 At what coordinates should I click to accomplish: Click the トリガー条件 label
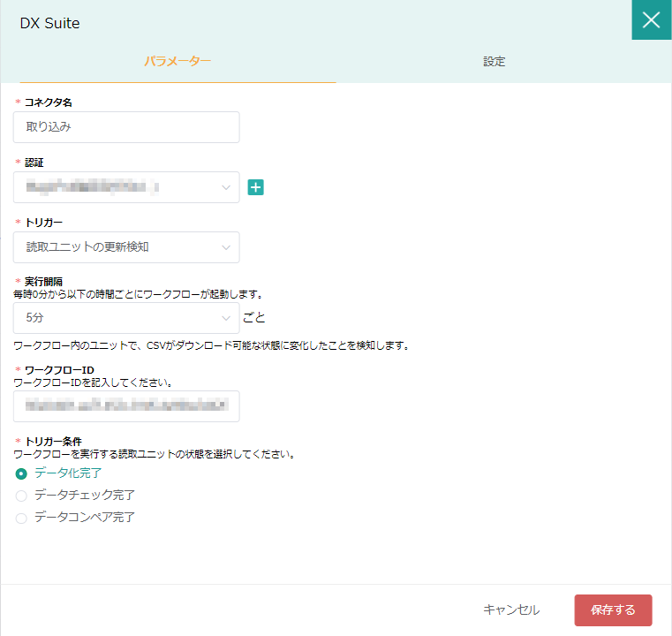coord(53,442)
